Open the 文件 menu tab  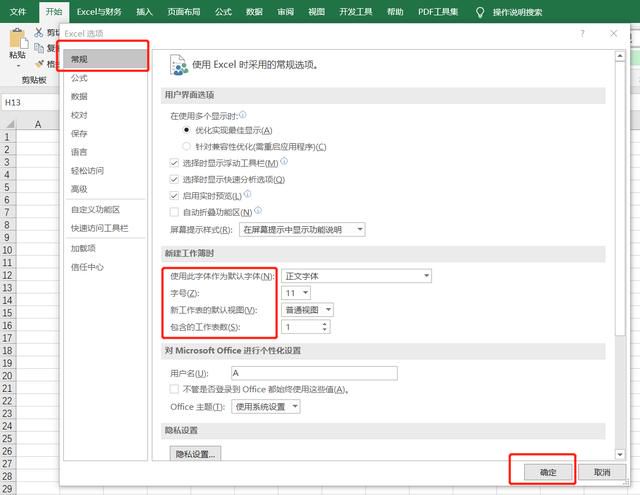[18, 12]
